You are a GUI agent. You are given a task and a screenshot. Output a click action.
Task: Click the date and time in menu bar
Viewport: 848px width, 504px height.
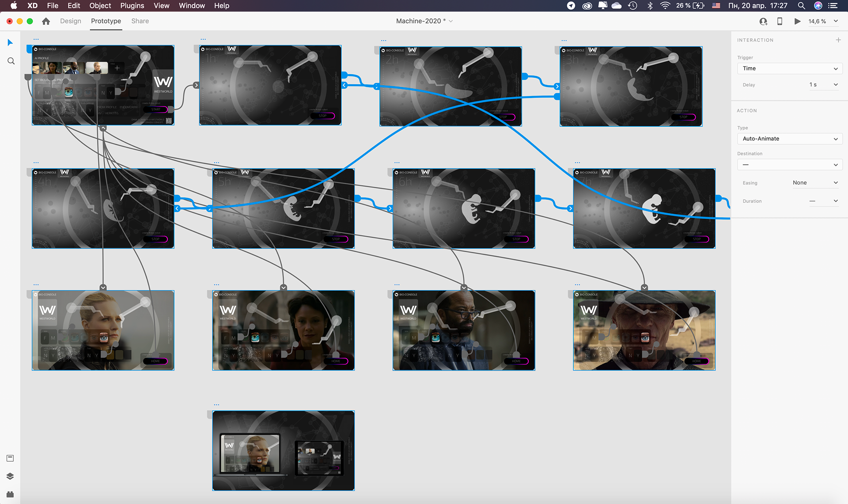pyautogui.click(x=758, y=6)
